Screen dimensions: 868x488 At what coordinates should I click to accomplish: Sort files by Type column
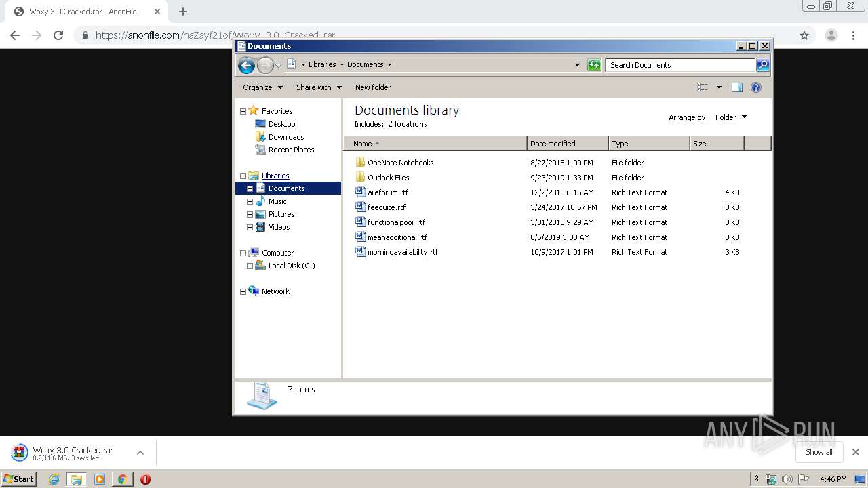pos(649,144)
